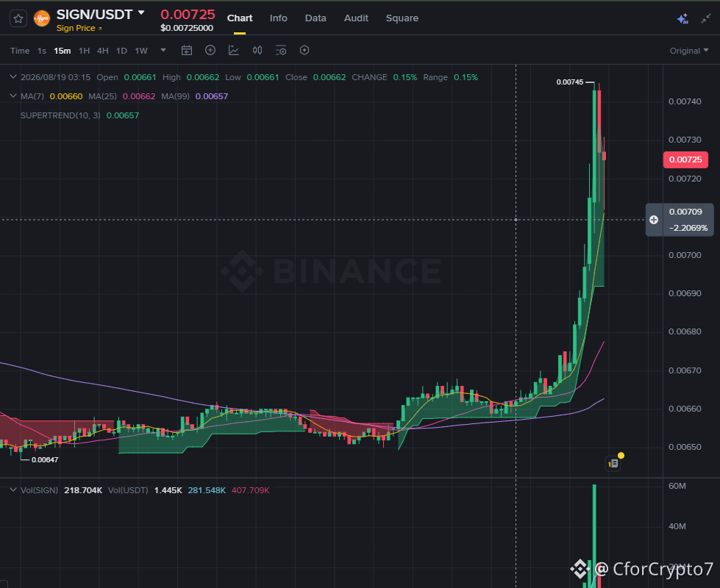
Task: Collapse the Vol(SIGN) indicator chevron
Action: (13, 490)
